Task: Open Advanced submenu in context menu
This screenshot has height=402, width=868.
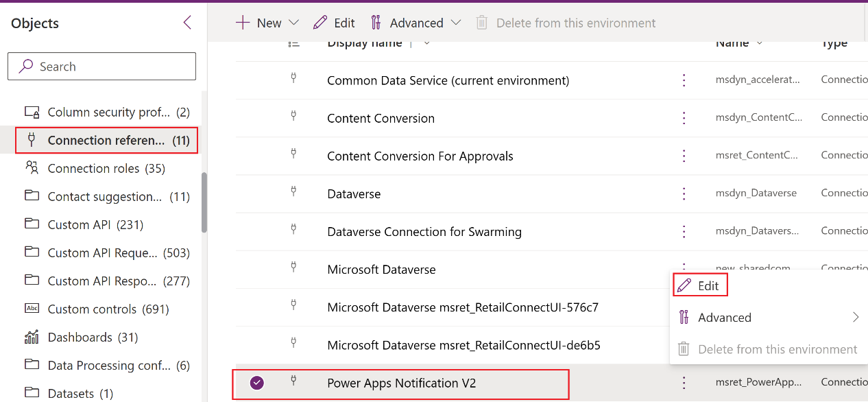Action: pos(769,317)
